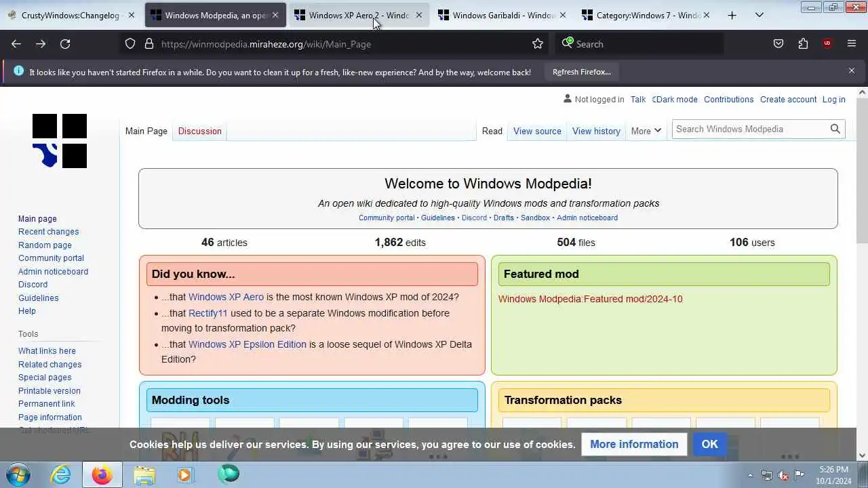Screen dimensions: 868x488
Task: Click the Firefox taskbar icon
Action: [x=102, y=474]
